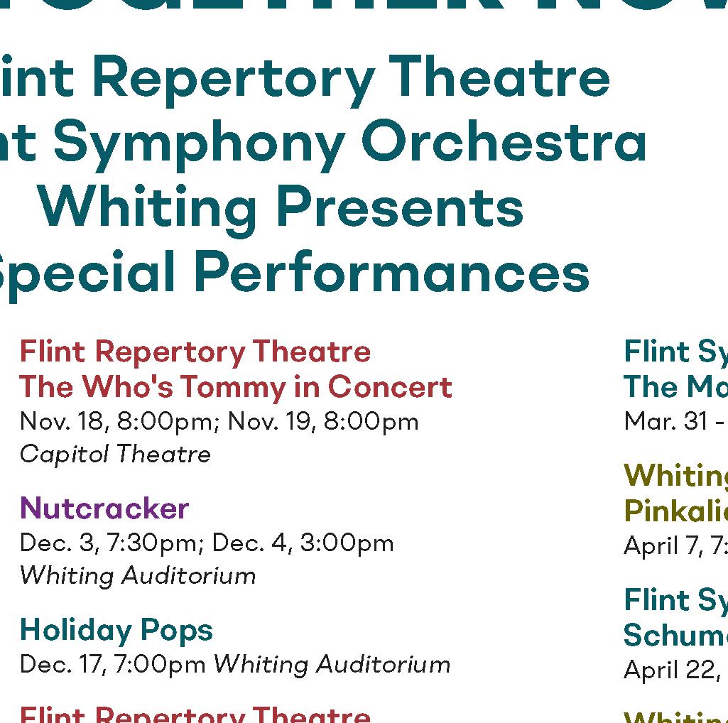This screenshot has height=723, width=728.
Task: Click the April 7 date line
Action: pos(675,545)
